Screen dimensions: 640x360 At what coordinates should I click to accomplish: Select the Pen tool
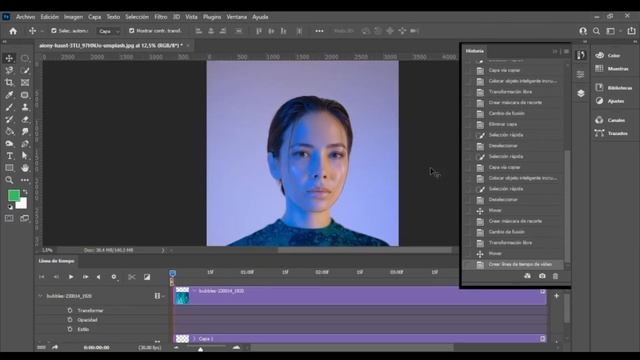(25, 144)
